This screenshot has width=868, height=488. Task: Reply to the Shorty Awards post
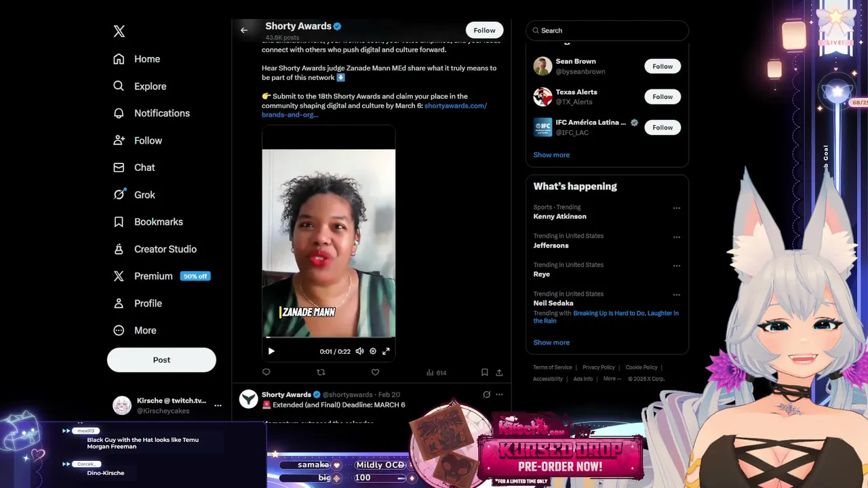coord(266,372)
